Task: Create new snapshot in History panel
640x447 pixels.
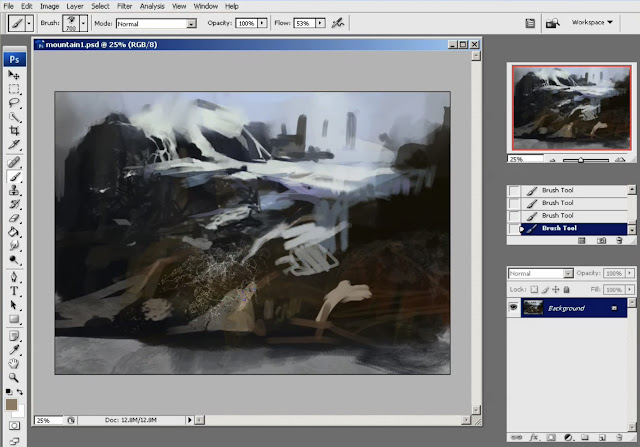Action: pos(601,241)
